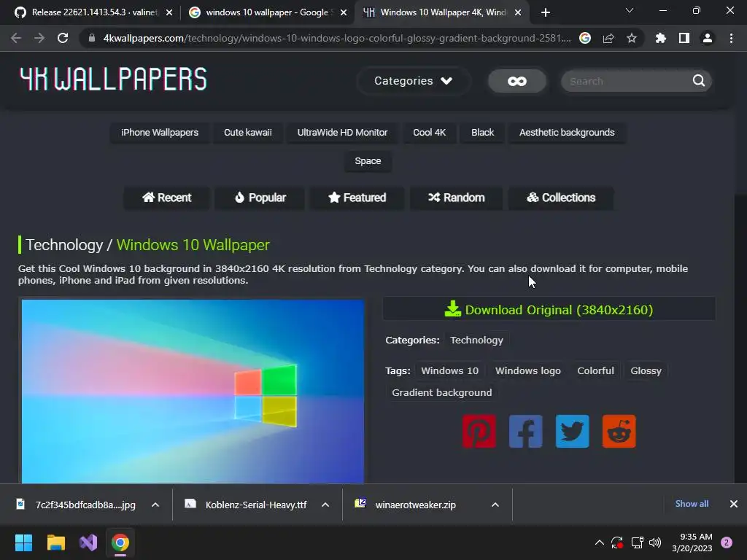The image size is (747, 560).
Task: Reload the 4kwallpapers page
Action: (x=63, y=38)
